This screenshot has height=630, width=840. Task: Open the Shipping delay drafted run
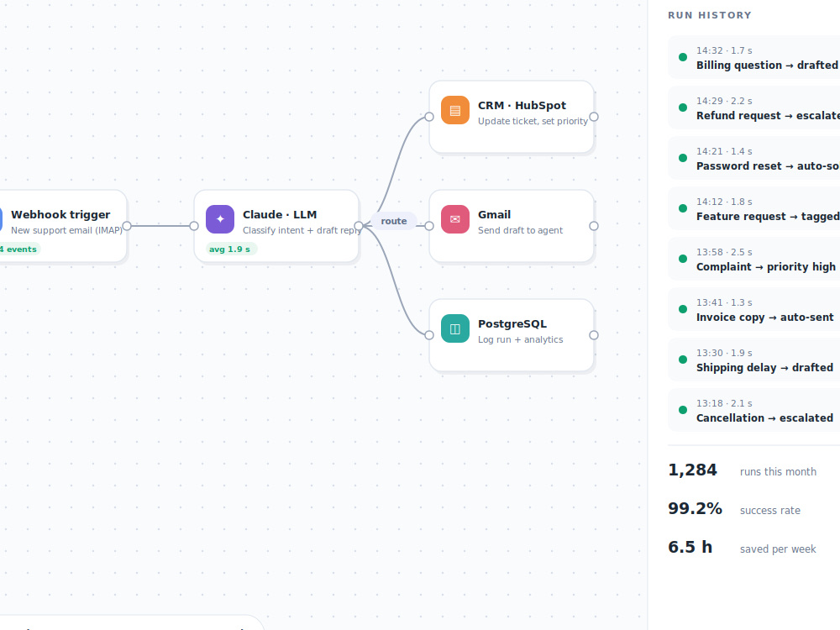(753, 360)
